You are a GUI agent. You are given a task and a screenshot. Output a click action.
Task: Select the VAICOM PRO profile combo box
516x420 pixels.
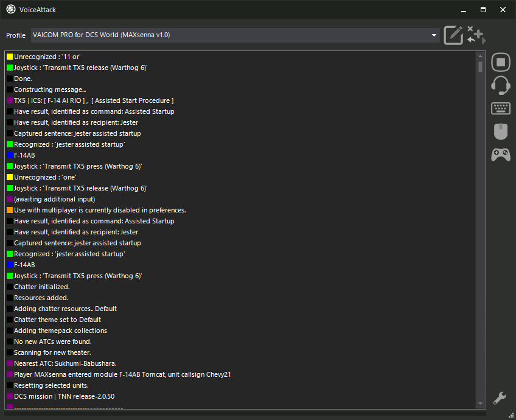pos(235,35)
